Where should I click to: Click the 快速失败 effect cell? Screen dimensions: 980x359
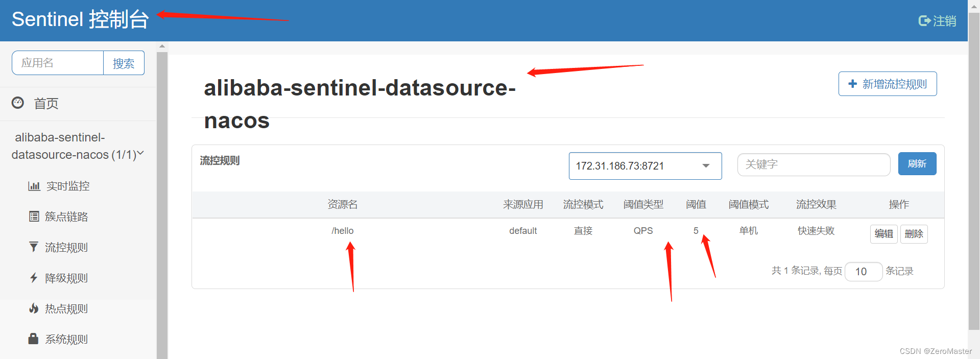(816, 231)
